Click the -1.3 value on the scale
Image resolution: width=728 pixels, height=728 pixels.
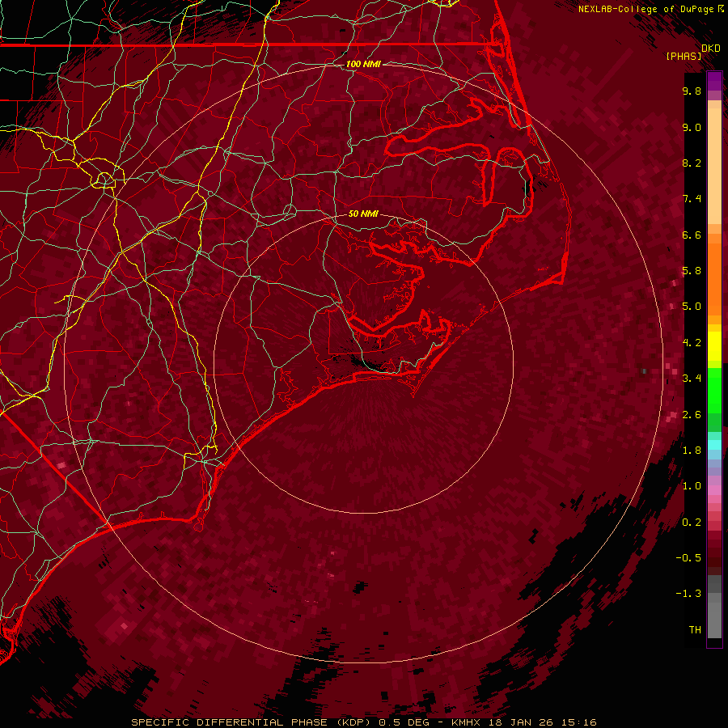(688, 594)
